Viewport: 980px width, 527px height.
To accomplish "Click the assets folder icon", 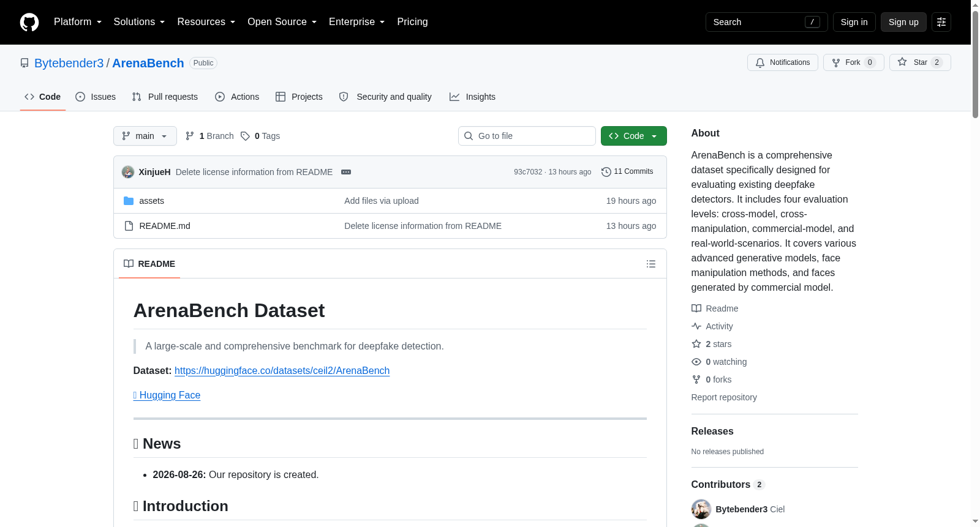I will 129,201.
